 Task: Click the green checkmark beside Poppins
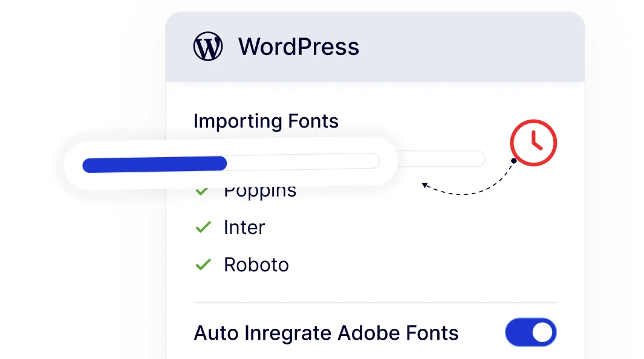coord(201,193)
